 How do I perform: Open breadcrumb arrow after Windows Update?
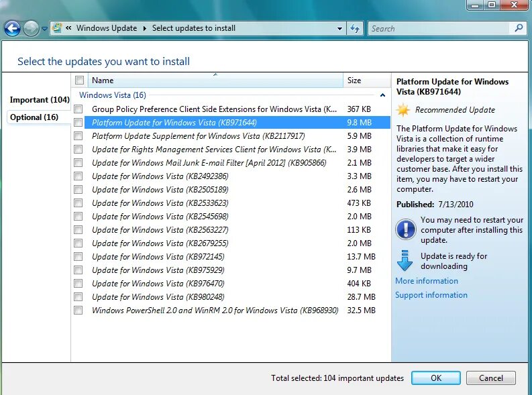click(144, 28)
